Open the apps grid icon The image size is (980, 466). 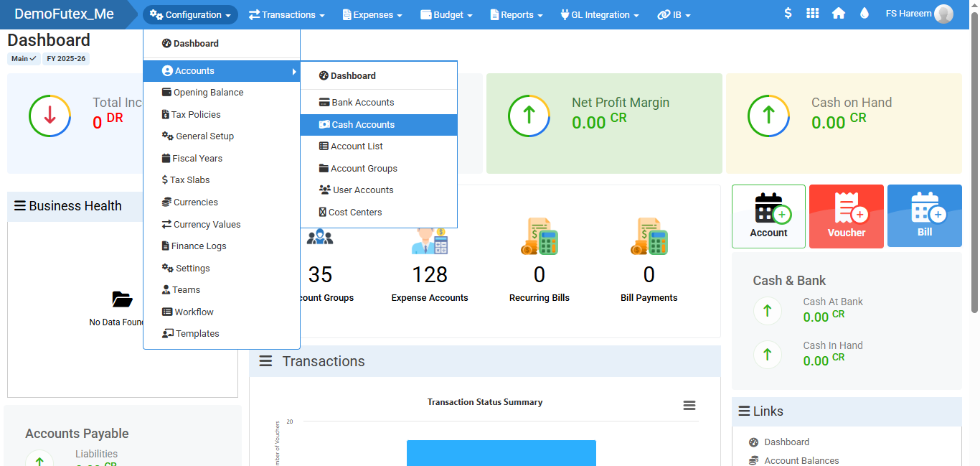click(812, 14)
